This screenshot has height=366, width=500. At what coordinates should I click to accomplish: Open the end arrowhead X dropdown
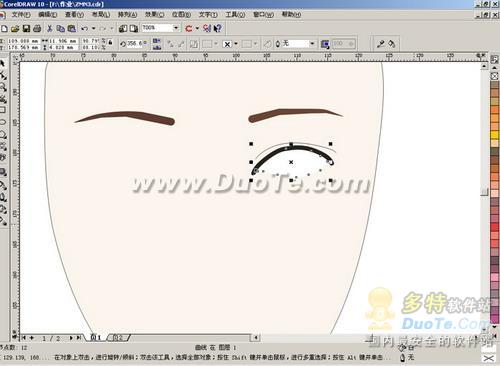pyautogui.click(x=236, y=44)
